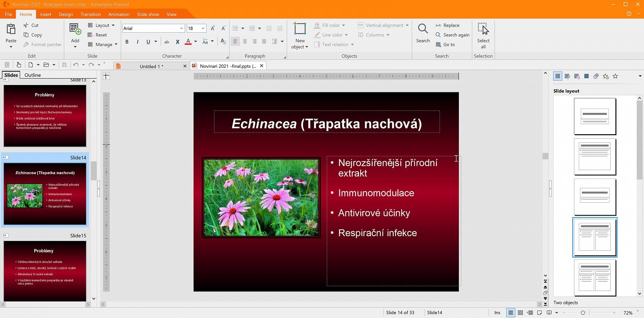
Task: Align paragraph text left
Action: (x=235, y=42)
